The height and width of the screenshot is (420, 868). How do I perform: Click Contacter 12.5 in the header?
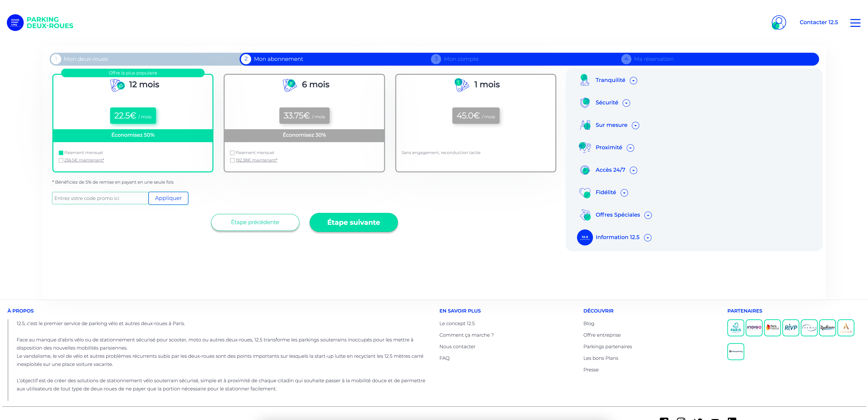point(819,22)
